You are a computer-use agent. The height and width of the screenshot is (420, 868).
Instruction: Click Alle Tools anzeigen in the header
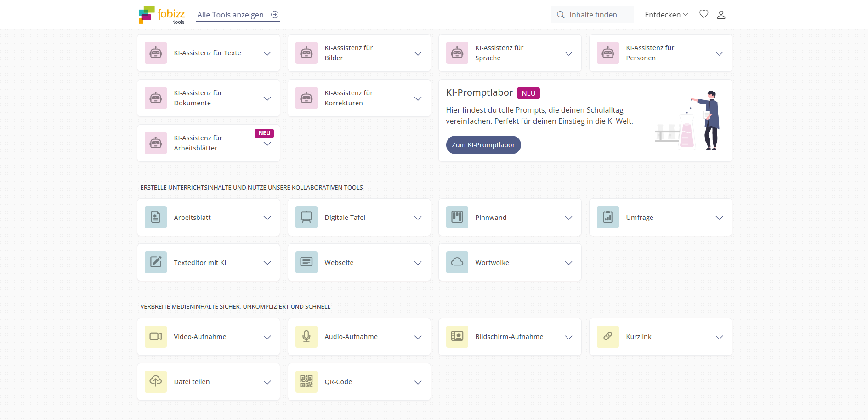coord(230,15)
